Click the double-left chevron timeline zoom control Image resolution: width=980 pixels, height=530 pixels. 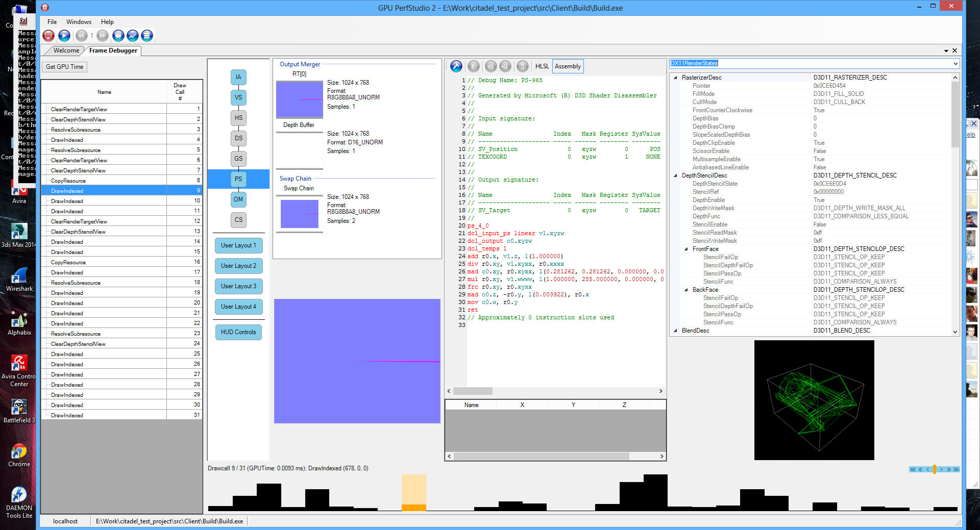920,469
